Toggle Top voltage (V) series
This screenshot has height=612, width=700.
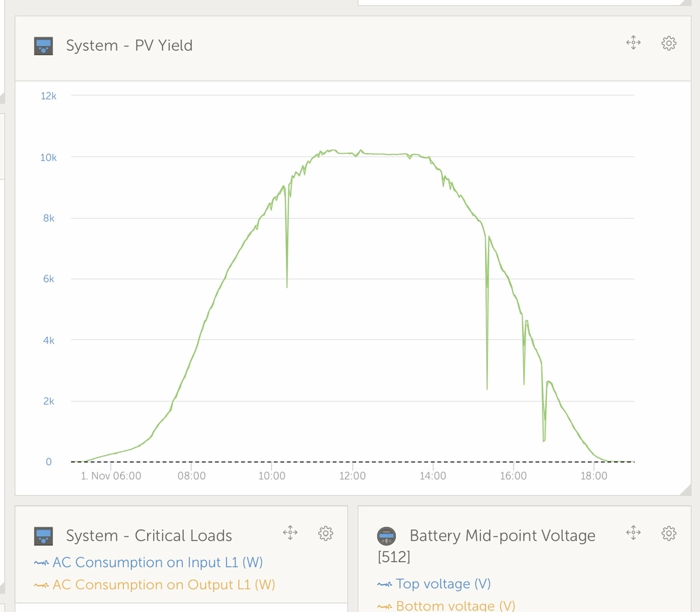[434, 584]
